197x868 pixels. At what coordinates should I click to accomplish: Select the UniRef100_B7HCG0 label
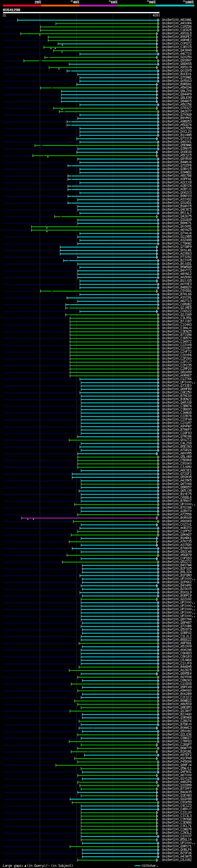[177, 396]
